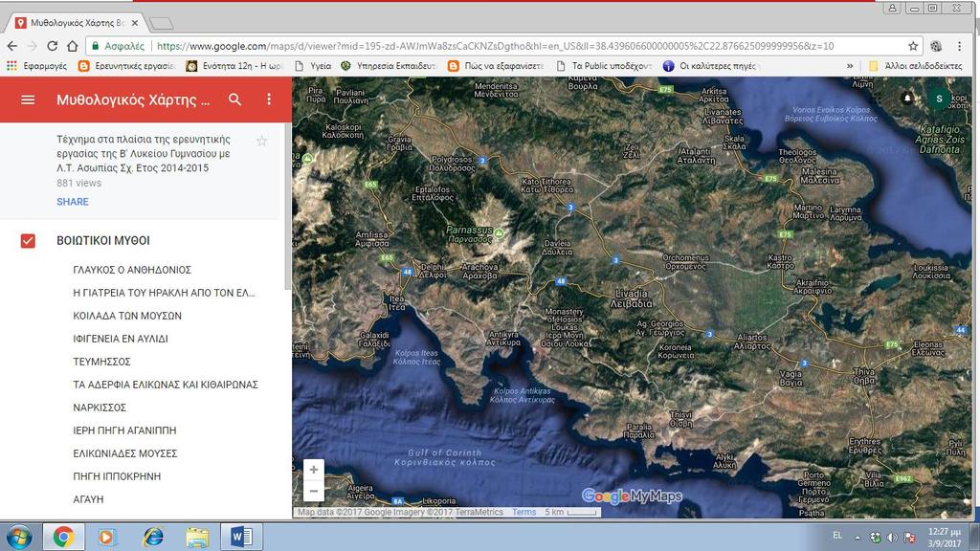Uncheck the ΒΟΙΩΤΙΚΟΙ ΜΥΘΟΙ layer checkbox
980x551 pixels.
point(28,240)
